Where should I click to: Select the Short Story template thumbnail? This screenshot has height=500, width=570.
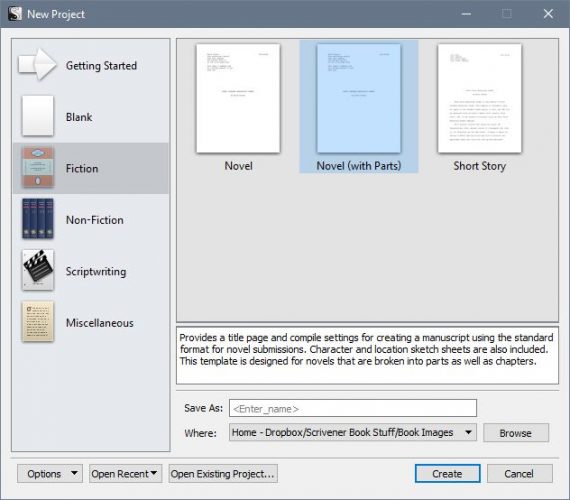pos(479,98)
